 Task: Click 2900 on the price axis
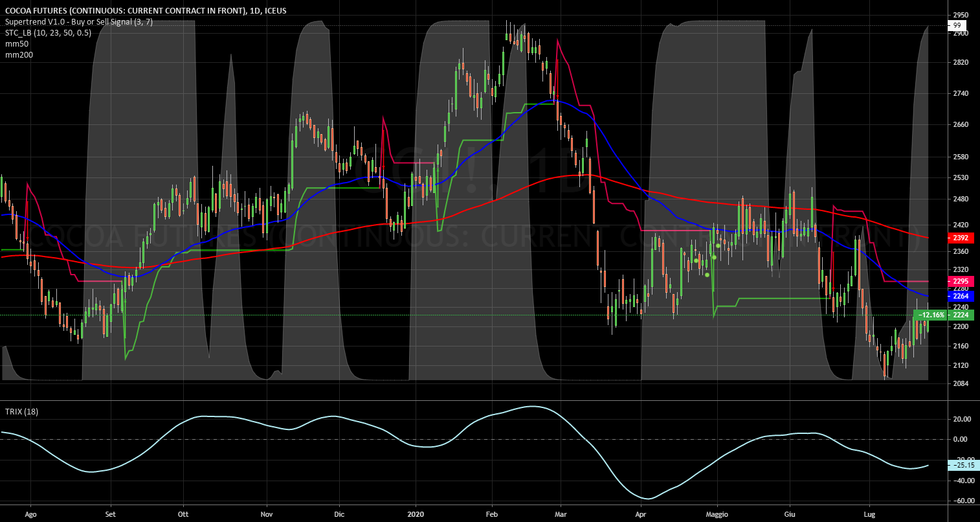tap(961, 32)
